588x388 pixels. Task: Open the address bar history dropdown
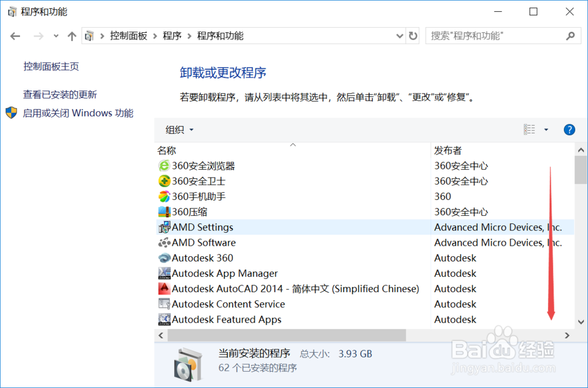[400, 36]
